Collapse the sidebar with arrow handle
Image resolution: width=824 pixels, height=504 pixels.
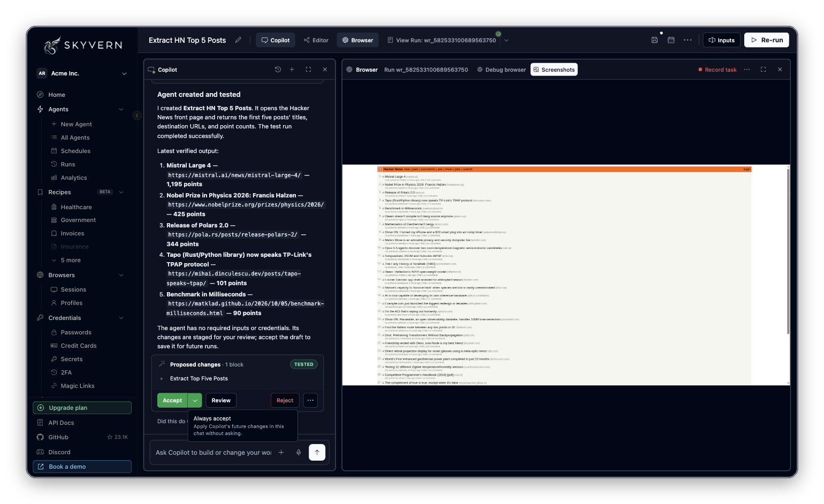pos(137,116)
